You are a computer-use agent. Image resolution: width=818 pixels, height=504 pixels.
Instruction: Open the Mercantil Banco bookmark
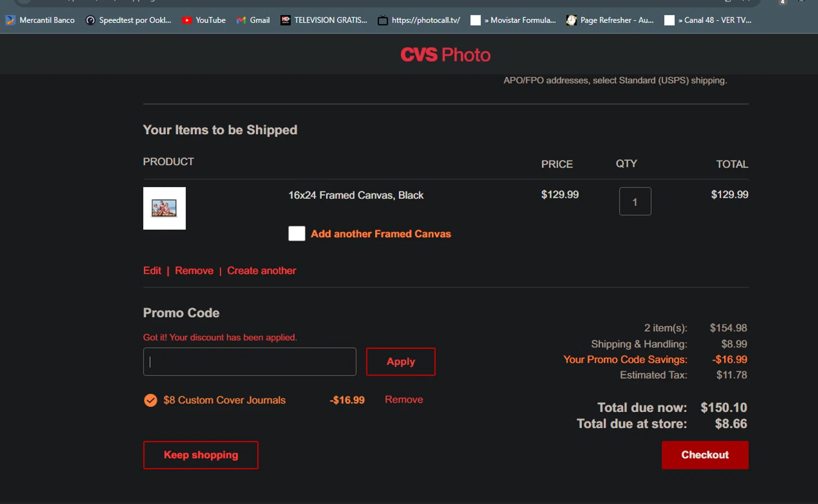click(40, 20)
